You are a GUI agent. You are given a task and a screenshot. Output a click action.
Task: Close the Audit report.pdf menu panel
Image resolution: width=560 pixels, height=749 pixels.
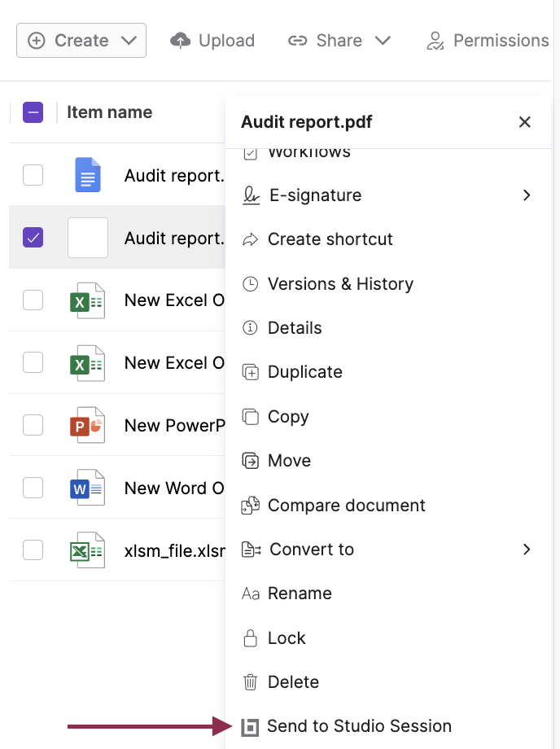click(x=525, y=122)
